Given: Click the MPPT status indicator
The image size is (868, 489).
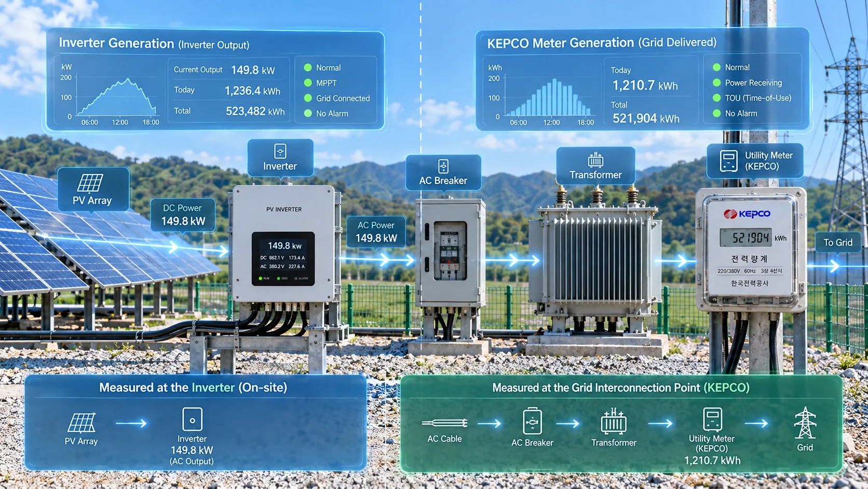Looking at the screenshot, I should coord(320,83).
